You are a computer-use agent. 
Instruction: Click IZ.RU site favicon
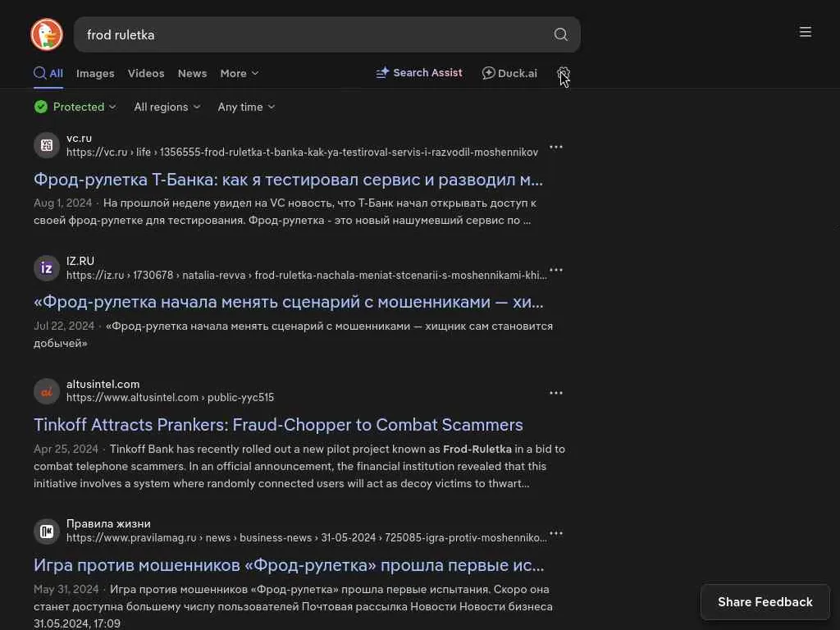47,268
